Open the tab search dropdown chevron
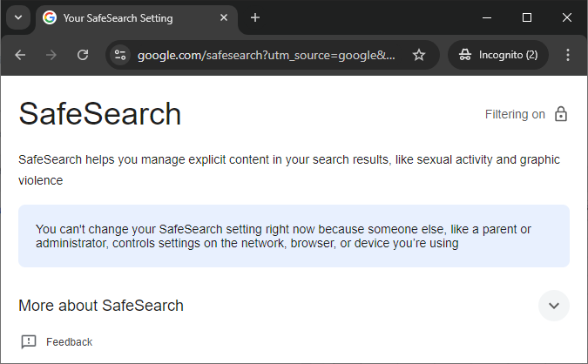The image size is (588, 364). coord(18,17)
